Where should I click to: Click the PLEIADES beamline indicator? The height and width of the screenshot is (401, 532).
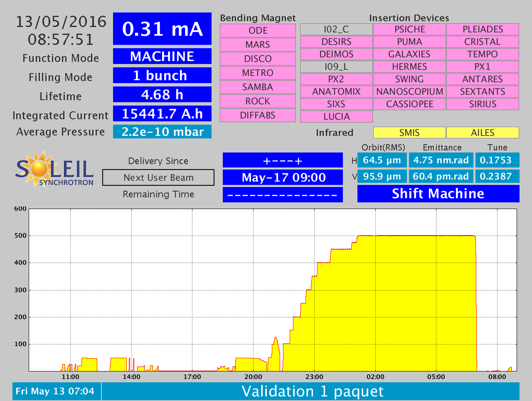tap(483, 29)
